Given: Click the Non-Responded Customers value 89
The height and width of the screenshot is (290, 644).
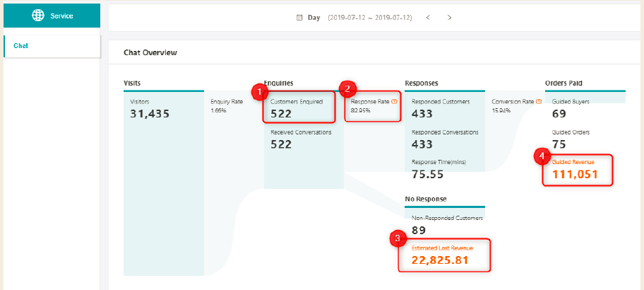Looking at the screenshot, I should pos(419,230).
